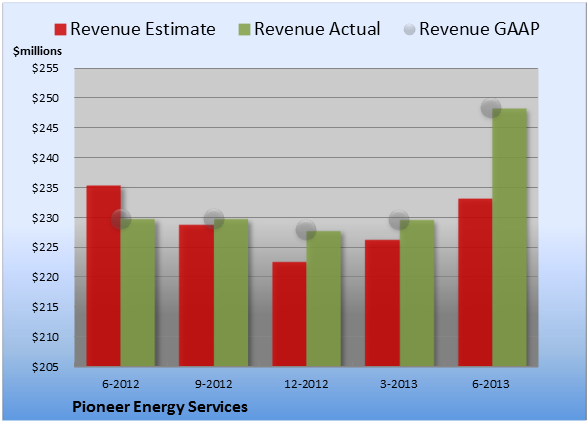The image size is (588, 422).
Task: Click the $255 y-axis label
Action: pyautogui.click(x=45, y=68)
